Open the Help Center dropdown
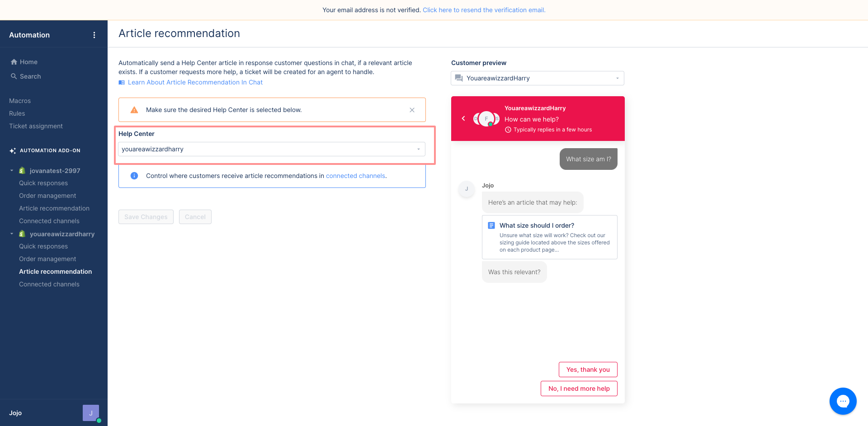The image size is (868, 426). 272,149
